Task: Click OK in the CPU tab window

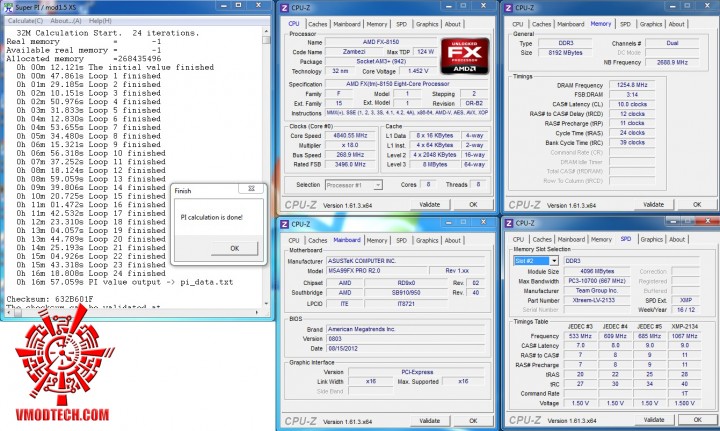Action: (x=473, y=205)
